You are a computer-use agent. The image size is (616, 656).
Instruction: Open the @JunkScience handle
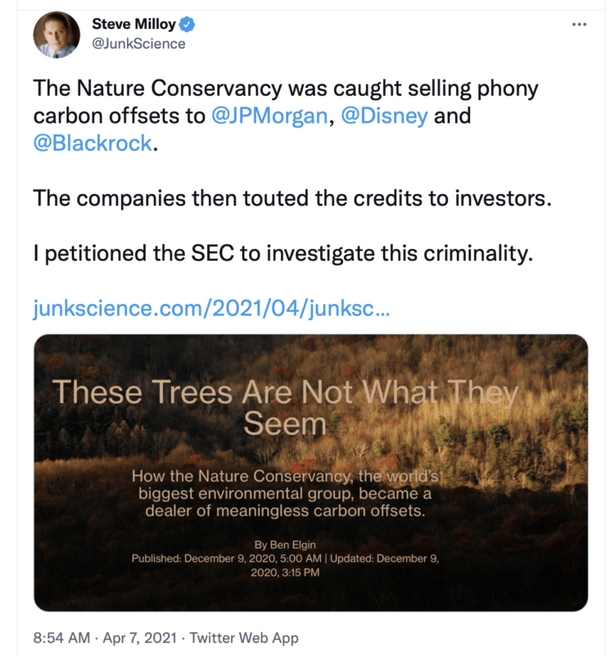pyautogui.click(x=138, y=44)
